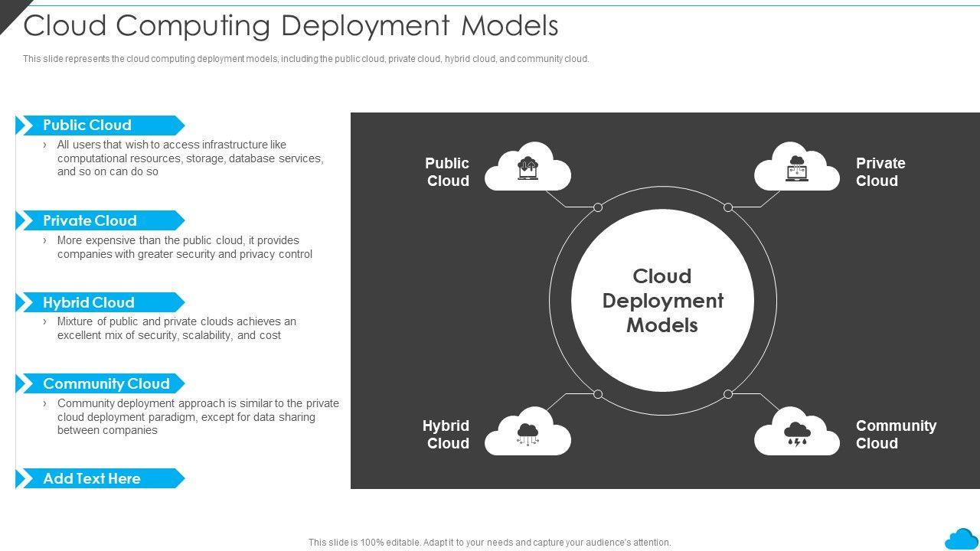This screenshot has height=551, width=980.
Task: Click the Public Cloud upload cloud icon
Action: coord(528,168)
